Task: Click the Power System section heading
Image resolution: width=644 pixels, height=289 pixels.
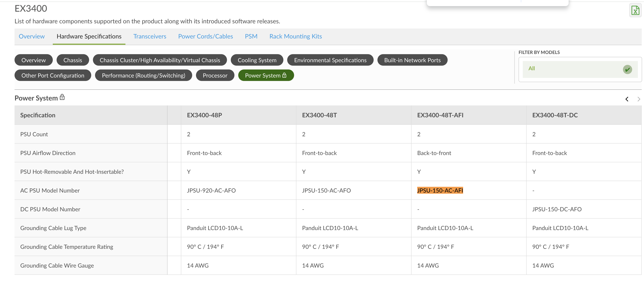Action: 36,98
